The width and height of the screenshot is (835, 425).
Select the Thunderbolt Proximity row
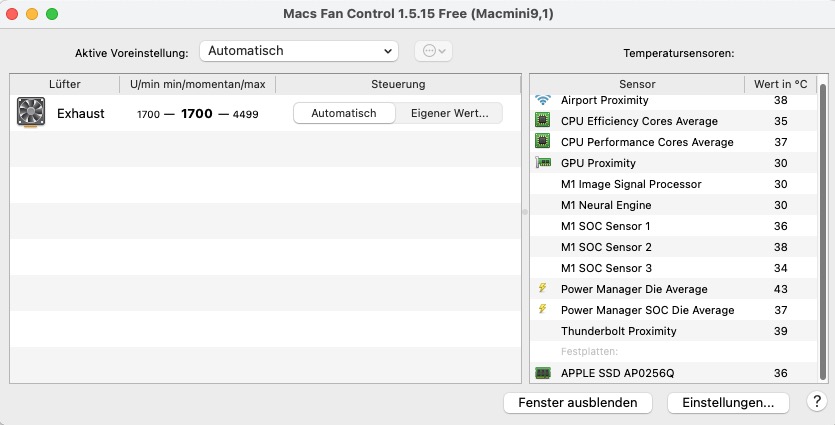[673, 331]
